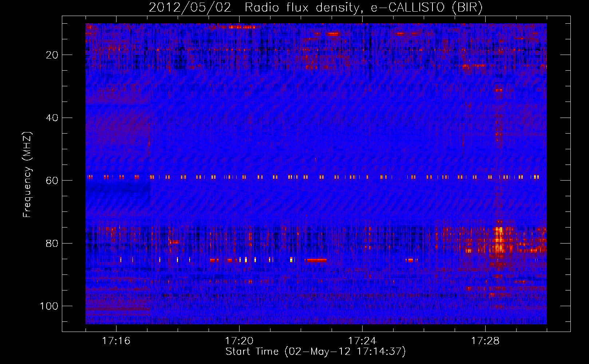Click the 17:28 time tick label
This screenshot has height=364, width=589.
(485, 341)
